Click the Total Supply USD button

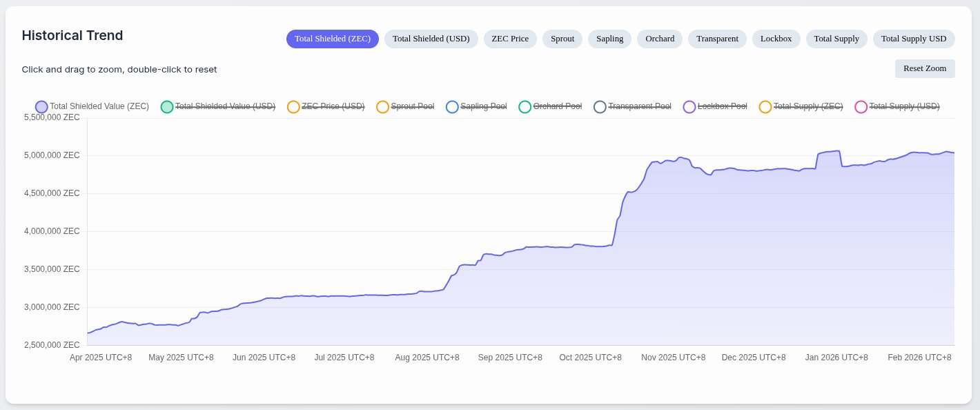click(913, 39)
